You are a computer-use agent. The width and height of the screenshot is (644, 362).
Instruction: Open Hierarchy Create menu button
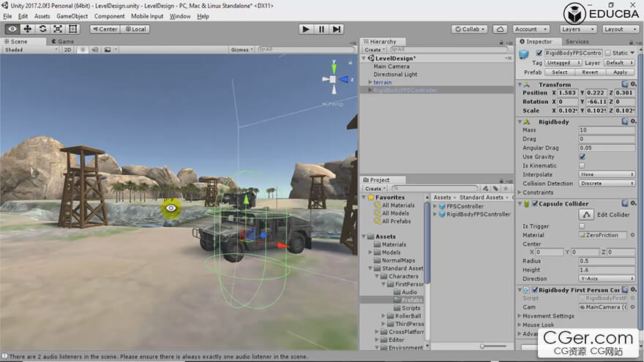pos(375,50)
